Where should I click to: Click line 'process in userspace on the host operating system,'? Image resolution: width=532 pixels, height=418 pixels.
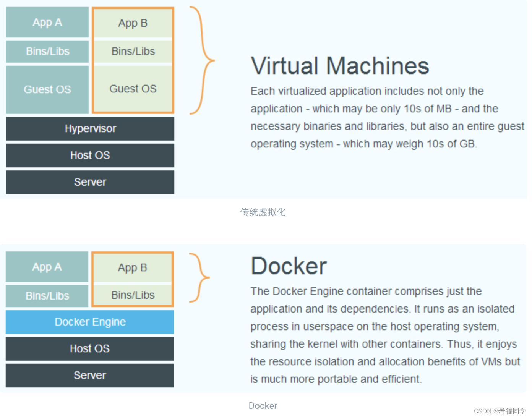(375, 327)
